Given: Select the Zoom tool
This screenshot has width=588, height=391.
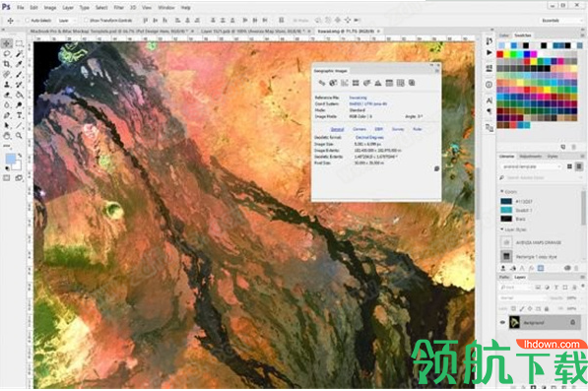Looking at the screenshot, I should tap(19, 136).
